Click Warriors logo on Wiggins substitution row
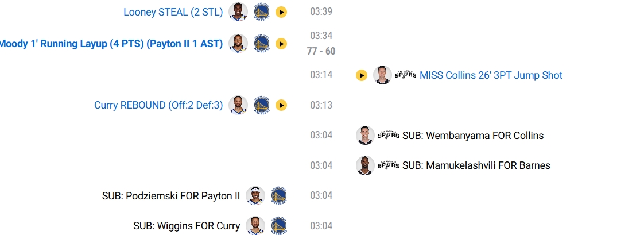 click(279, 226)
